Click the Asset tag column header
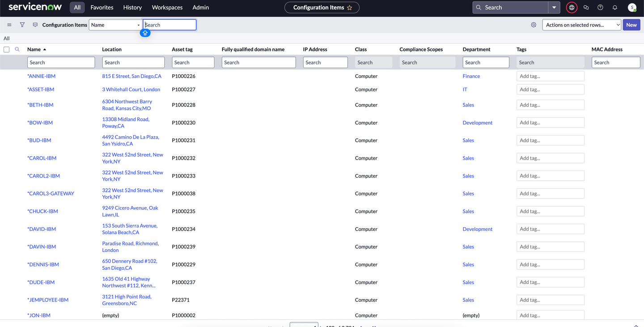The width and height of the screenshot is (644, 327). (182, 49)
